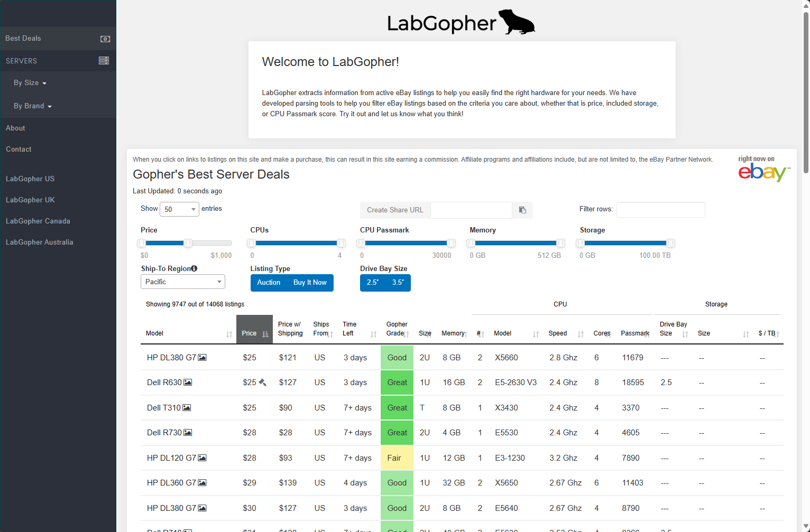Open the Ship-To Region dropdown showing Pacific
This screenshot has width=810, height=532.
(183, 282)
